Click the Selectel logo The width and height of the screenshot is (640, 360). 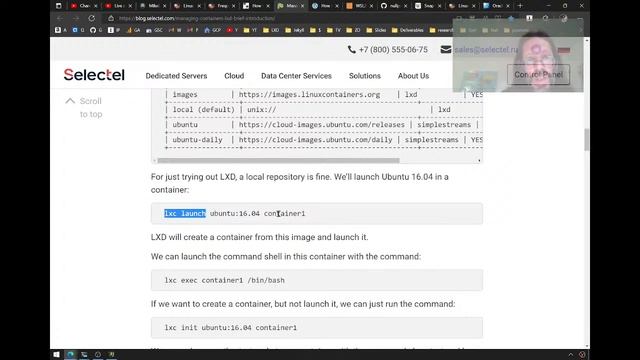point(94,75)
